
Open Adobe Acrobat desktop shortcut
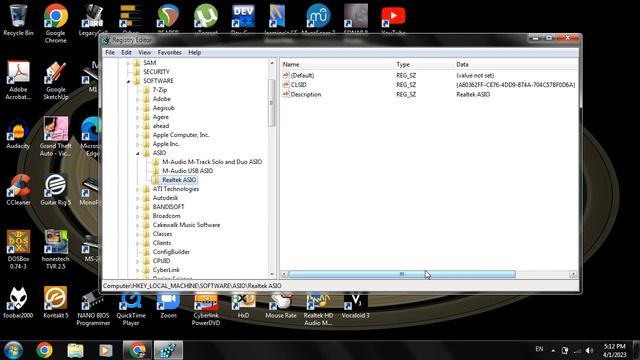pos(18,80)
